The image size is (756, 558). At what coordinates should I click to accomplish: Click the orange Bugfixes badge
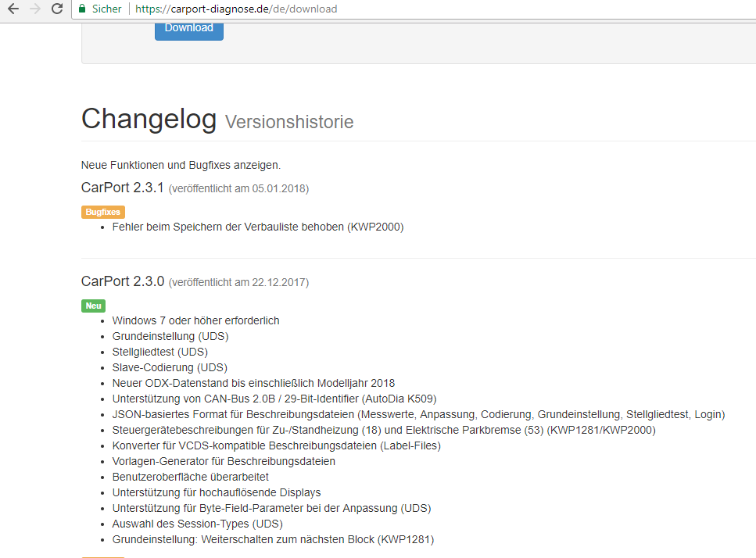[x=102, y=212]
